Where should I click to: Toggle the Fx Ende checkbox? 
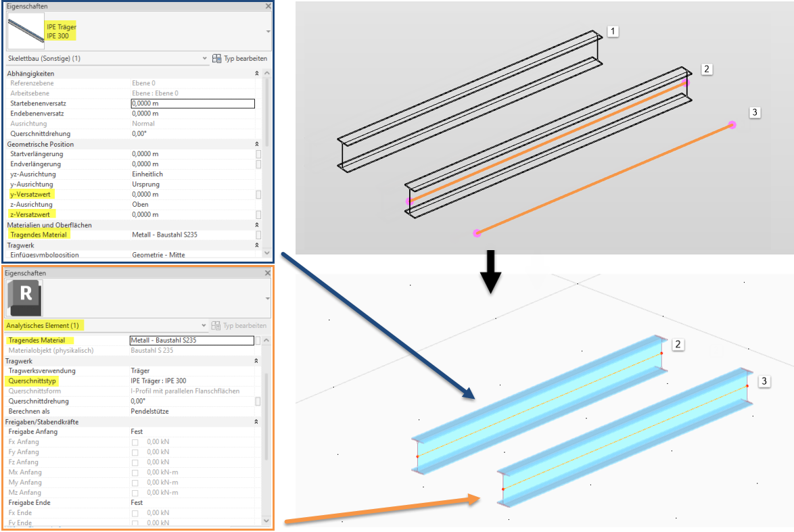pyautogui.click(x=135, y=513)
